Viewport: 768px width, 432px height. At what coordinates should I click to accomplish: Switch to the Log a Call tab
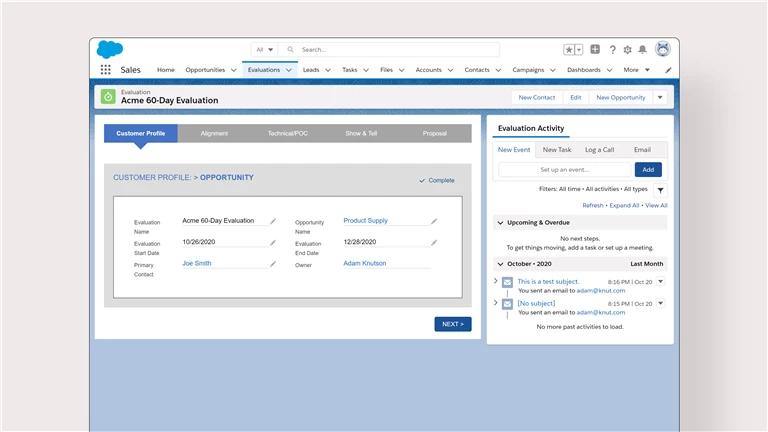pyautogui.click(x=600, y=150)
